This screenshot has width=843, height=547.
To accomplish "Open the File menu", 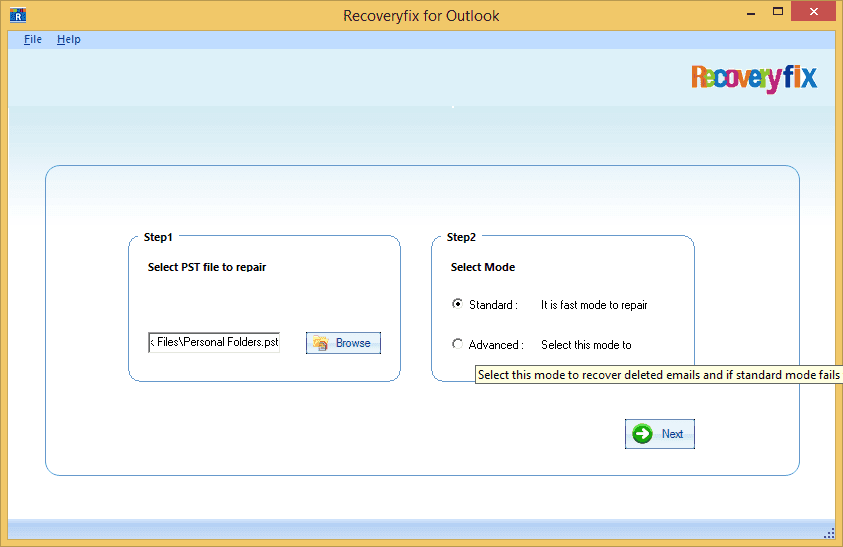I will (33, 39).
